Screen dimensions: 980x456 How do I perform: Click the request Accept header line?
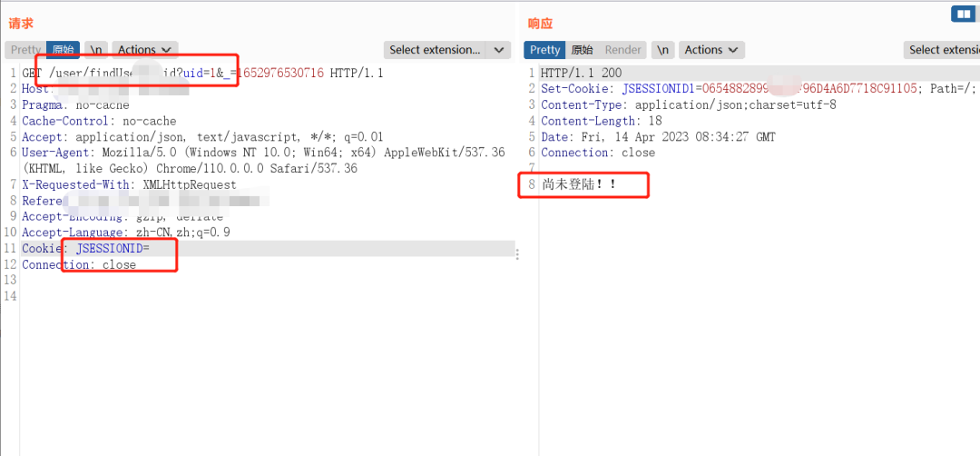click(202, 137)
